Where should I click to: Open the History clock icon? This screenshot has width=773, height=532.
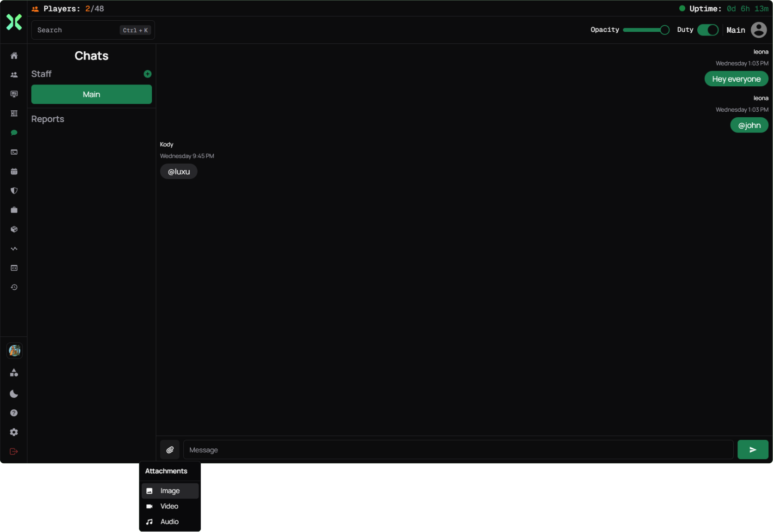[x=14, y=287]
